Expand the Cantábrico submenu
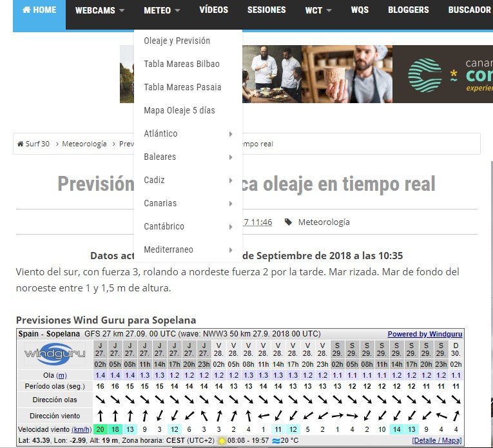Image resolution: width=493 pixels, height=448 pixels. 188,226
